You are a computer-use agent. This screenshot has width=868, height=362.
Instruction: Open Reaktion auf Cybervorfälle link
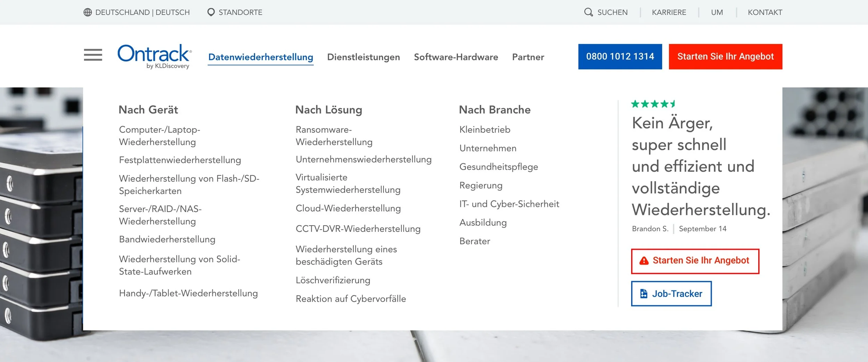point(351,299)
